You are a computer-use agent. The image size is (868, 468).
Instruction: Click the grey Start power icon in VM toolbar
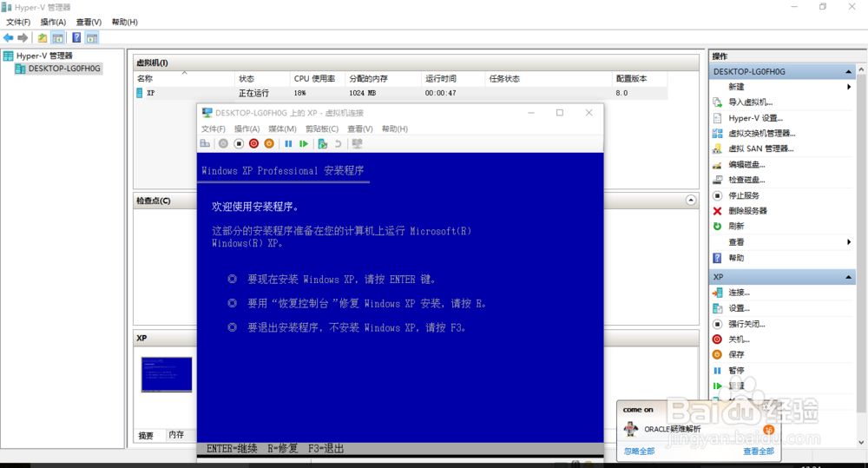point(223,143)
